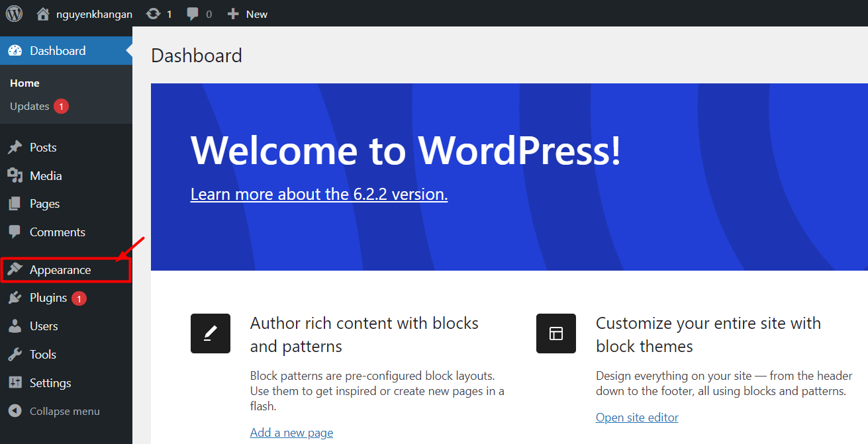Click the Add a new page link

coord(291,433)
